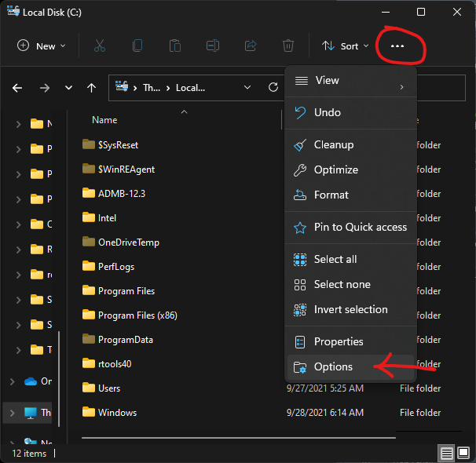476x463 pixels.
Task: Open the New item dropdown
Action: 42,46
